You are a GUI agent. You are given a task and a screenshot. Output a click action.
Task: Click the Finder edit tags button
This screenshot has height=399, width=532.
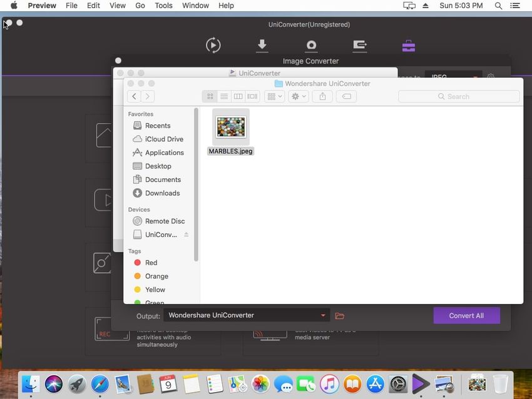(347, 96)
